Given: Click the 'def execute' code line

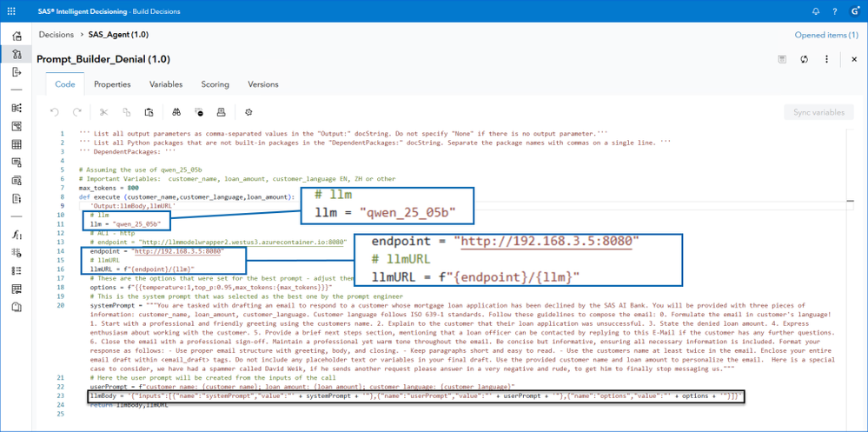Looking at the screenshot, I should [x=189, y=197].
